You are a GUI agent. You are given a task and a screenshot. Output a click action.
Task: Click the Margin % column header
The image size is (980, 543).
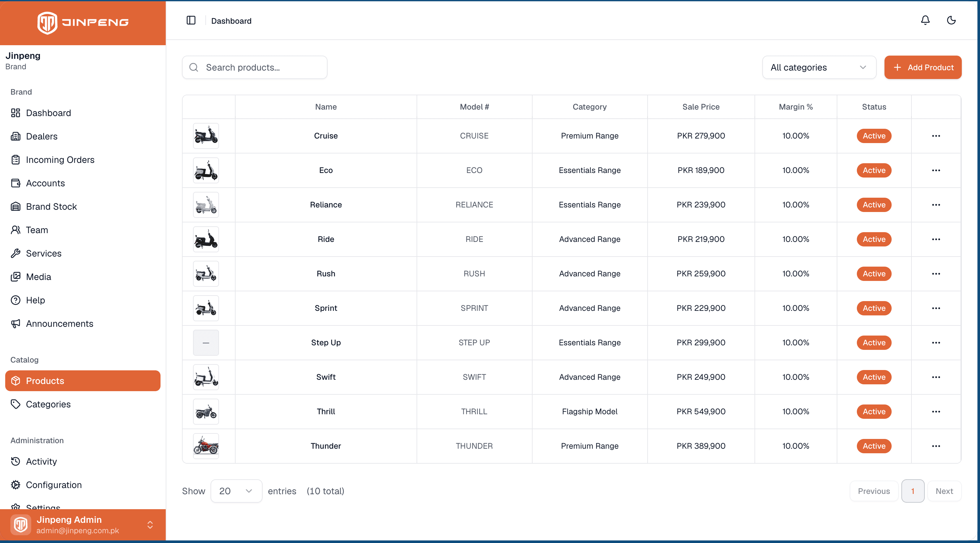[x=795, y=107]
